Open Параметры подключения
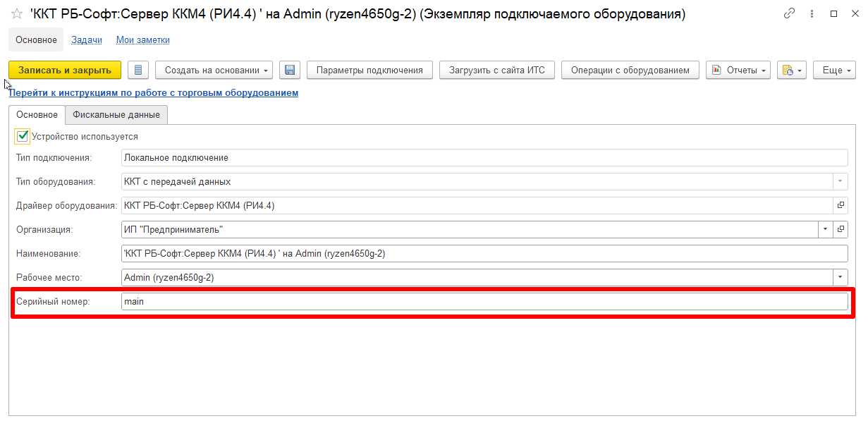 tap(369, 70)
